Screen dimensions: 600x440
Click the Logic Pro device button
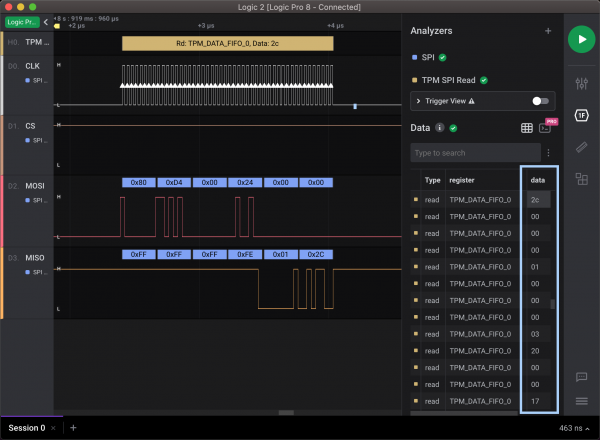pyautogui.click(x=22, y=22)
